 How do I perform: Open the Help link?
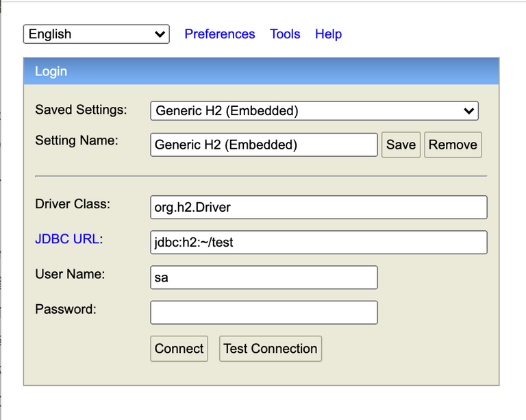click(329, 34)
